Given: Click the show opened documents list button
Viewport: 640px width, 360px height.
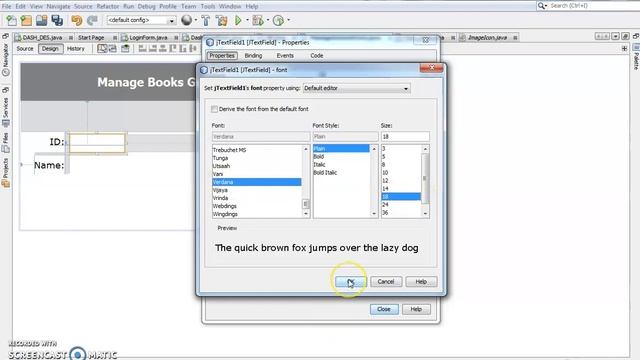Looking at the screenshot, I should (x=616, y=37).
